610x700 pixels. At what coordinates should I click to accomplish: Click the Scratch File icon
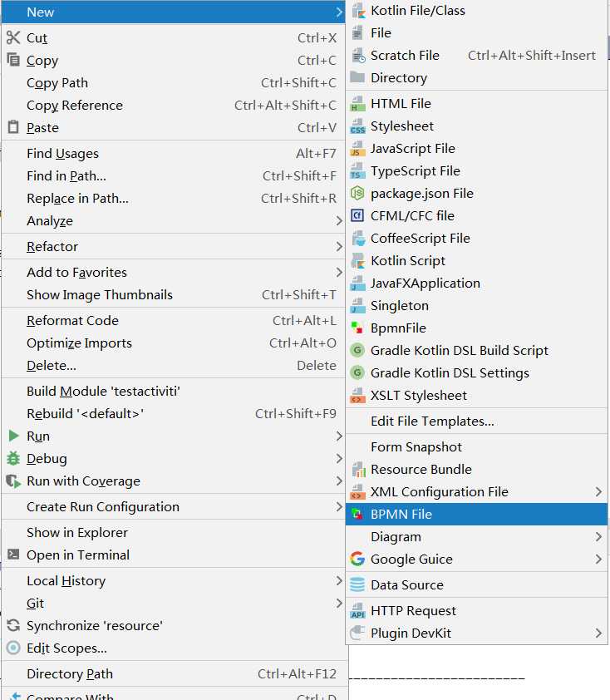tap(358, 56)
